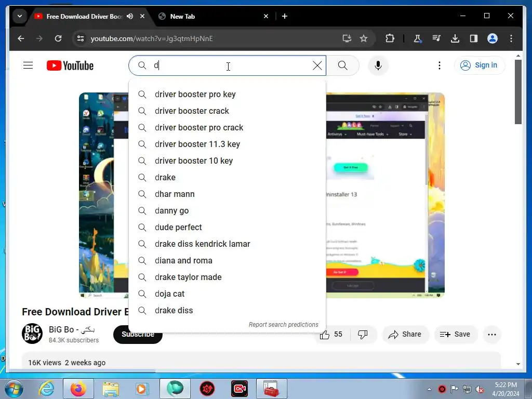Choose the 'doja cat' suggestion
The height and width of the screenshot is (399, 532).
click(x=228, y=294)
